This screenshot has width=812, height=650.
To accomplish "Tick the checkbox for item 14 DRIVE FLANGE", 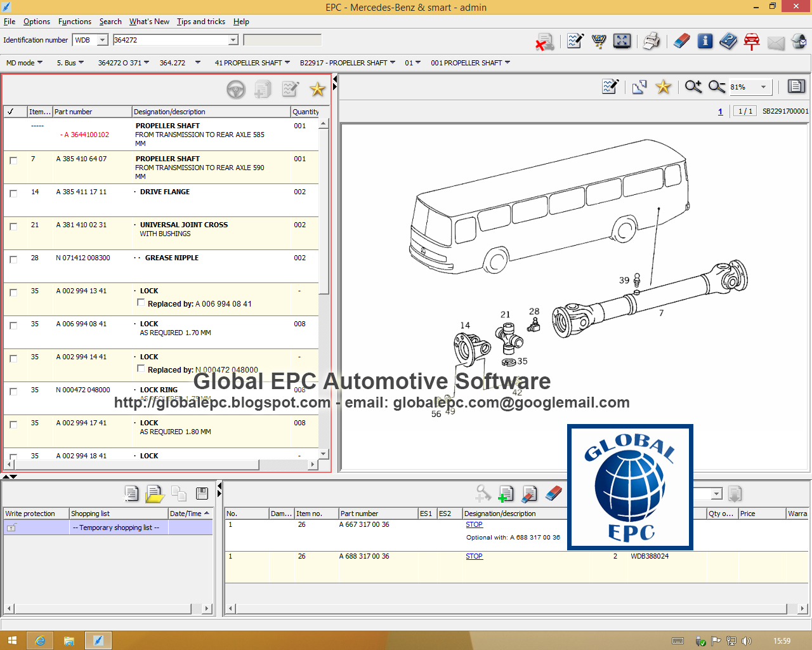I will pos(13,194).
